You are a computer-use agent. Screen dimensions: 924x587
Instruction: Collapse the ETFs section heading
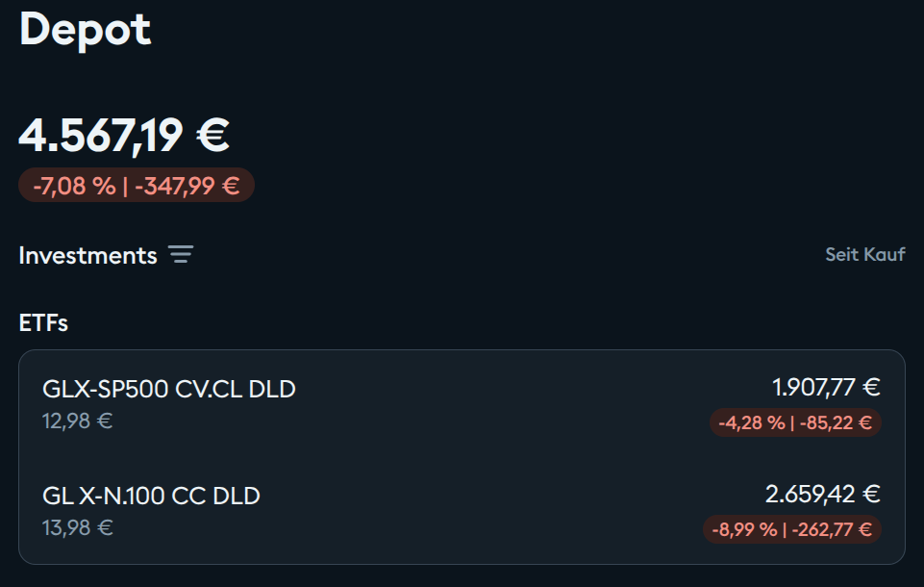tap(43, 323)
